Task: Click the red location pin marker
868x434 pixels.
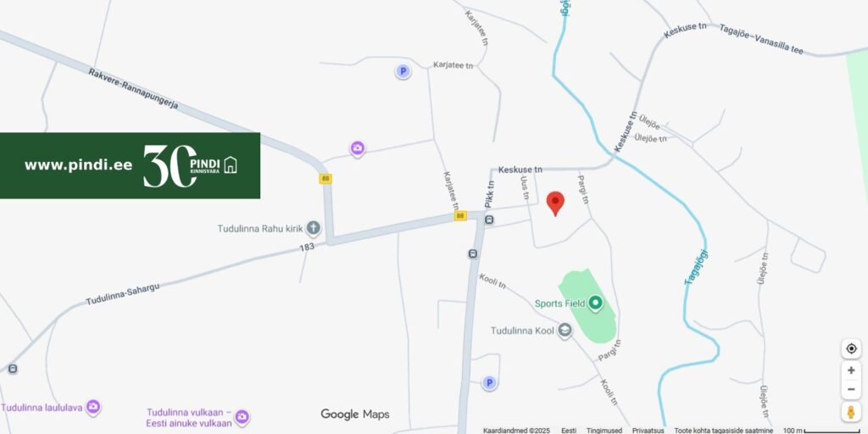Action: coord(555,203)
